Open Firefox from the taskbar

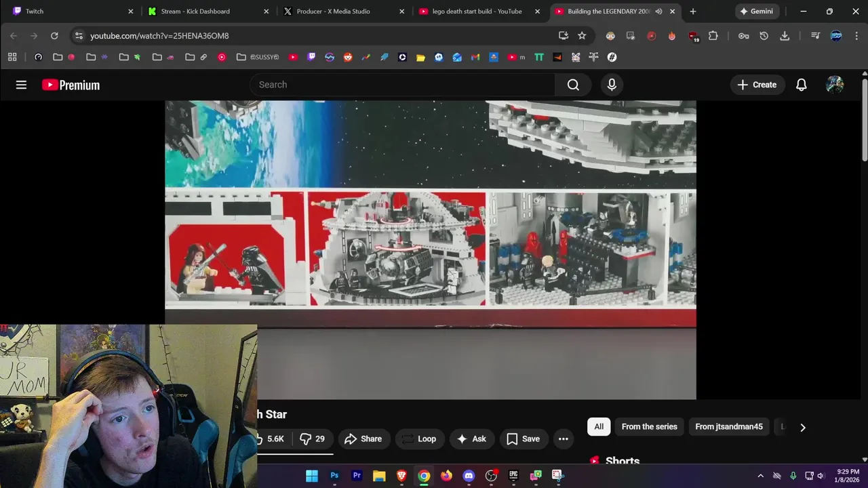pyautogui.click(x=446, y=476)
